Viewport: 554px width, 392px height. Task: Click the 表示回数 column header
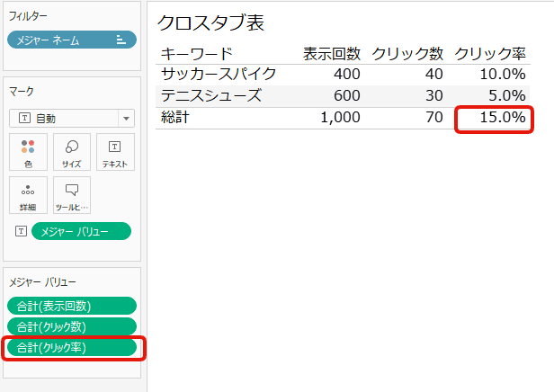(332, 53)
